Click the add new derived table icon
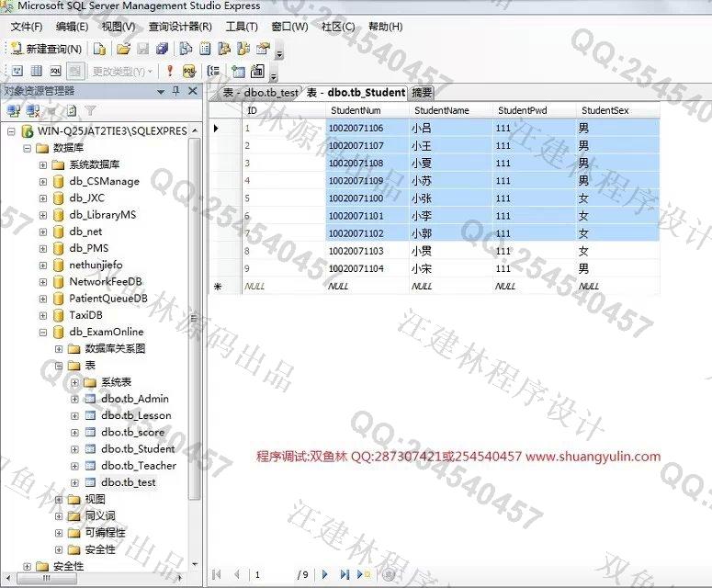The image size is (712, 588). click(x=257, y=71)
